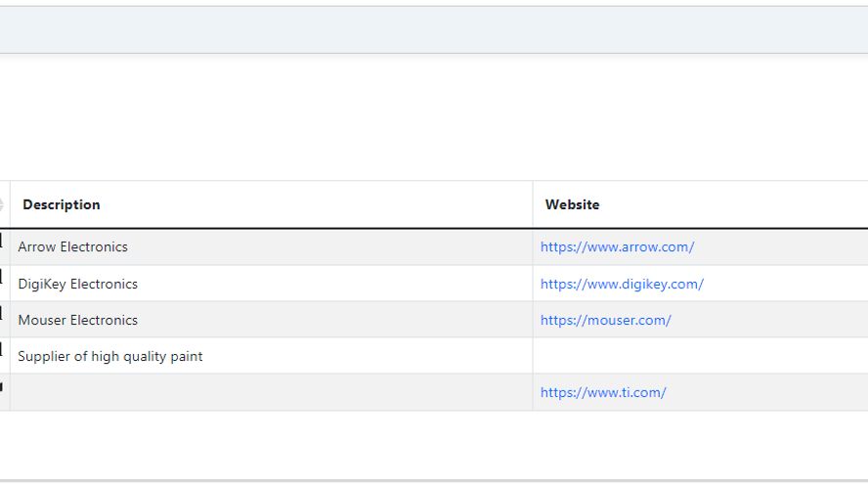Sort by the Description column header
Image resolution: width=868 pixels, height=489 pixels.
coord(62,205)
